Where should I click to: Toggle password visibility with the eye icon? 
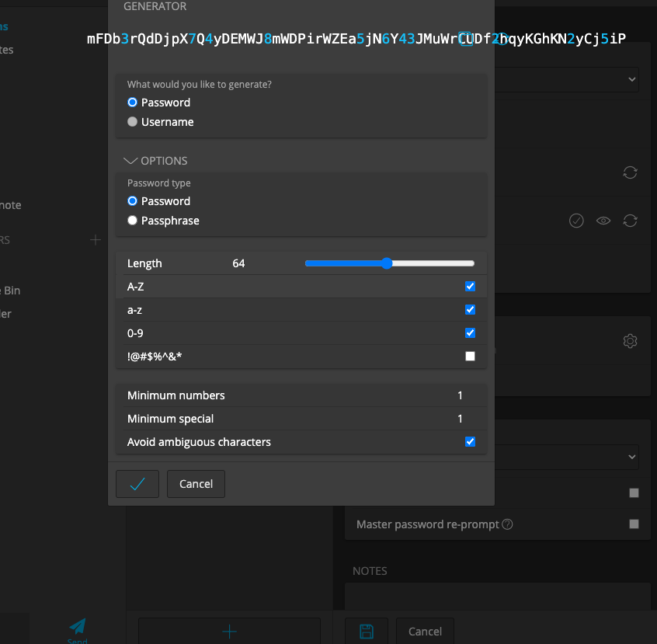[x=603, y=221]
